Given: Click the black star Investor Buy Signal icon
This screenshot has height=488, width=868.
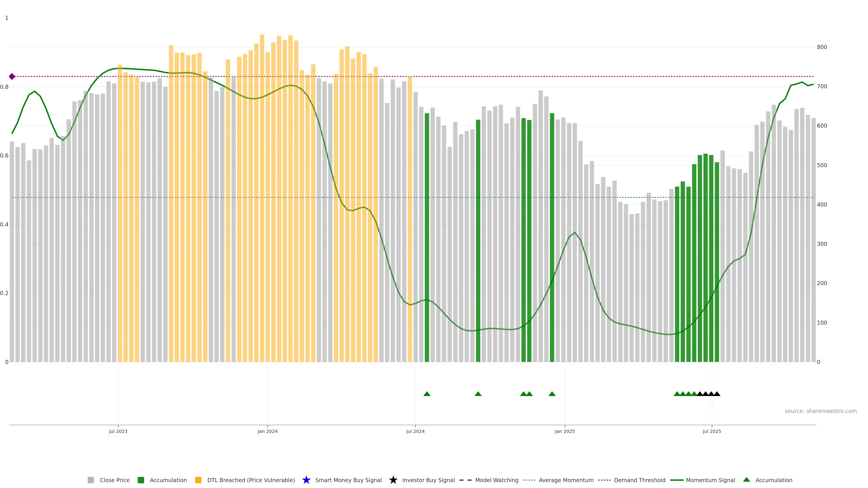Looking at the screenshot, I should coord(393,480).
